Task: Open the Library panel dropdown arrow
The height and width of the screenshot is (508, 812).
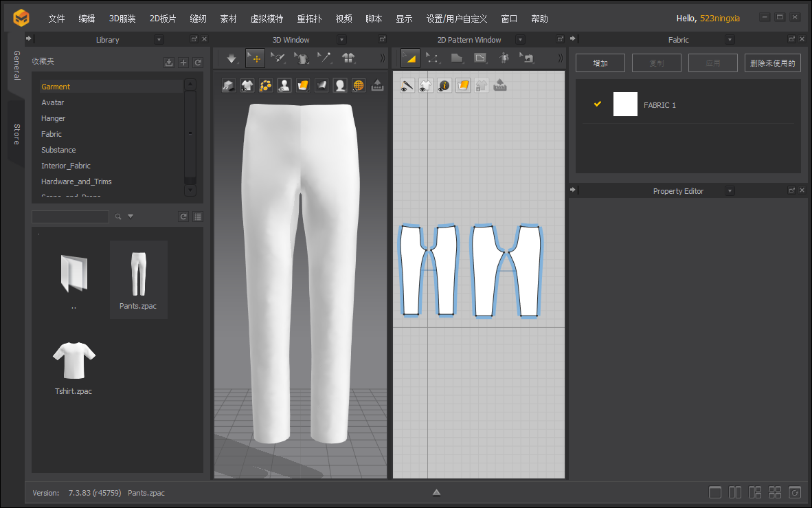Action: [159, 40]
